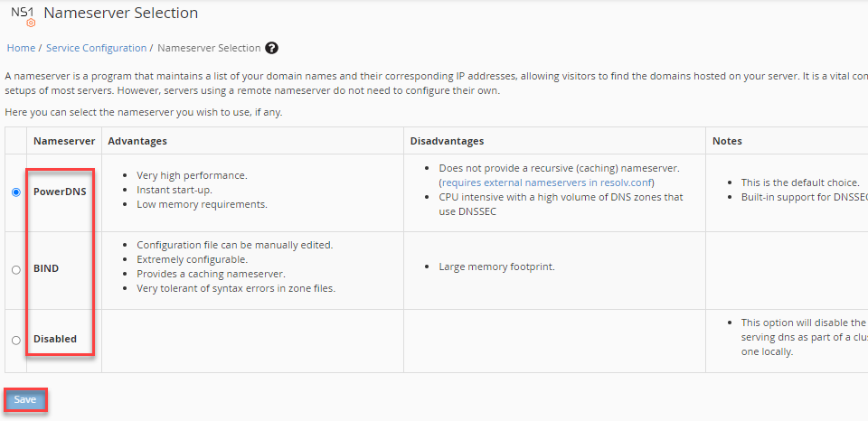Go to the Home breadcrumb link
The width and height of the screenshot is (868, 421).
coord(21,48)
